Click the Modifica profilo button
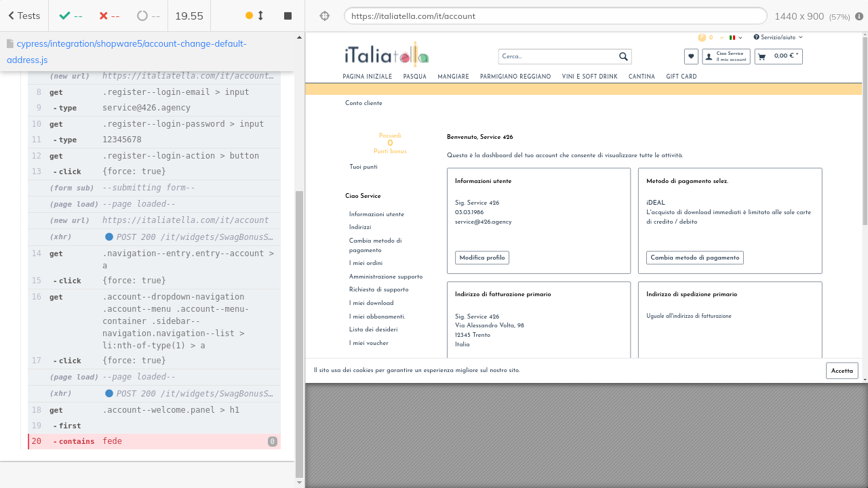The image size is (868, 488). click(x=481, y=258)
